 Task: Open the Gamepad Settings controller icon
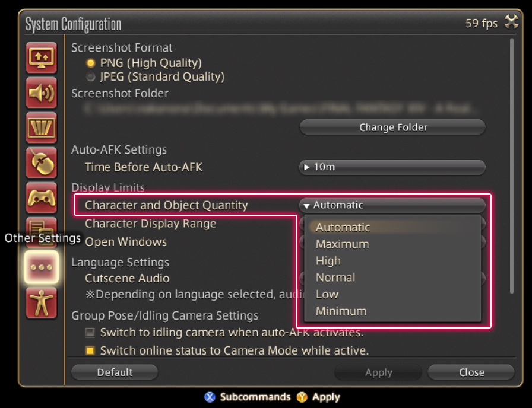point(41,197)
